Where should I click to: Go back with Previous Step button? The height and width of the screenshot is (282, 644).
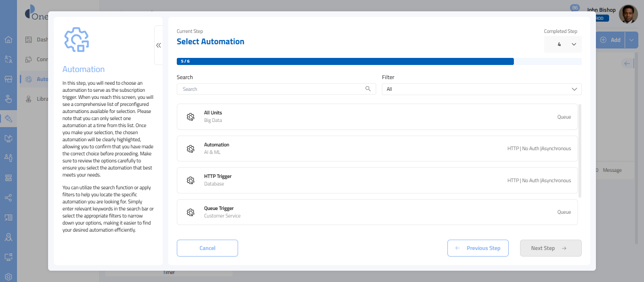(x=478, y=248)
